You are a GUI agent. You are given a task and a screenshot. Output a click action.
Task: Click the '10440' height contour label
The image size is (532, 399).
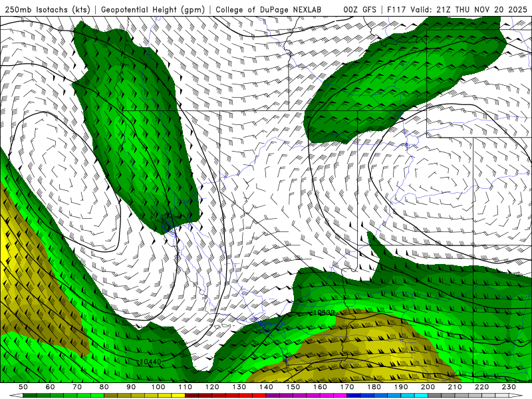tap(151, 362)
